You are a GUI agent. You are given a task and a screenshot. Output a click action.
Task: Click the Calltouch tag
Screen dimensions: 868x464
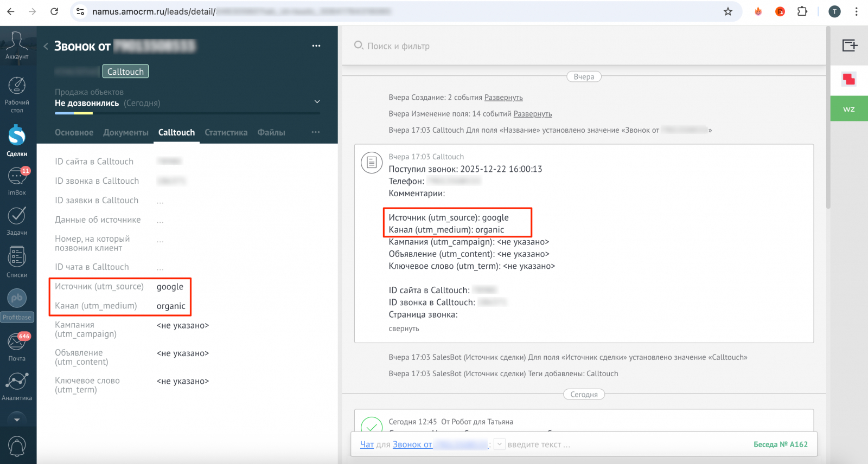125,72
